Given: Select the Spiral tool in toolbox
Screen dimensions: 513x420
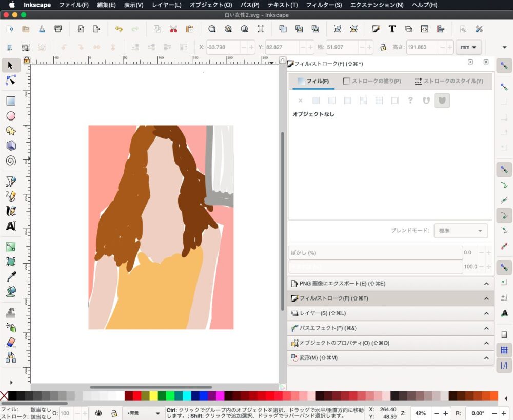Looking at the screenshot, I should 11,161.
